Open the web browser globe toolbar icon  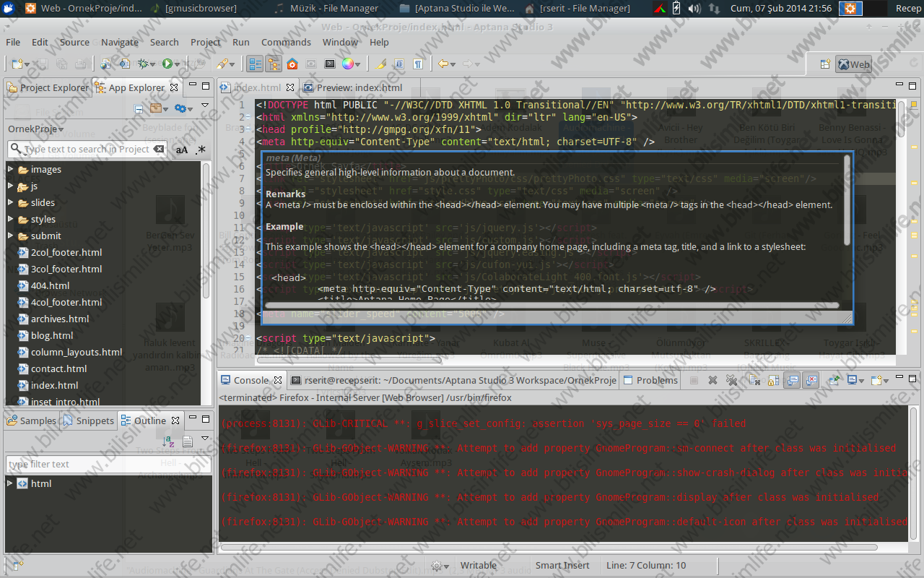click(x=105, y=64)
